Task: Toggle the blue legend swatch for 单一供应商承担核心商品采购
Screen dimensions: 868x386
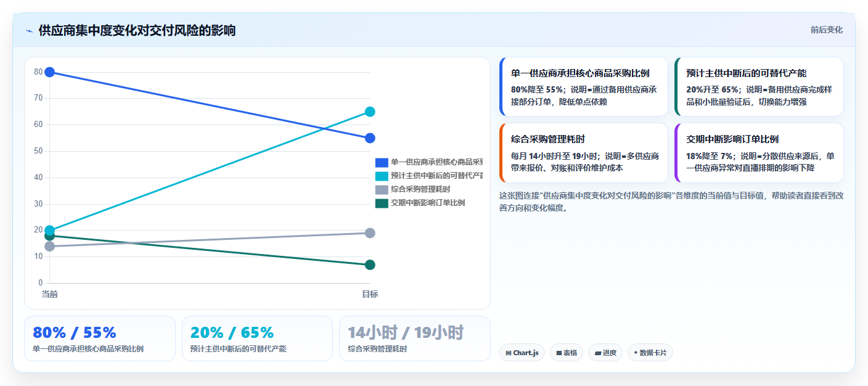Action: pos(382,162)
